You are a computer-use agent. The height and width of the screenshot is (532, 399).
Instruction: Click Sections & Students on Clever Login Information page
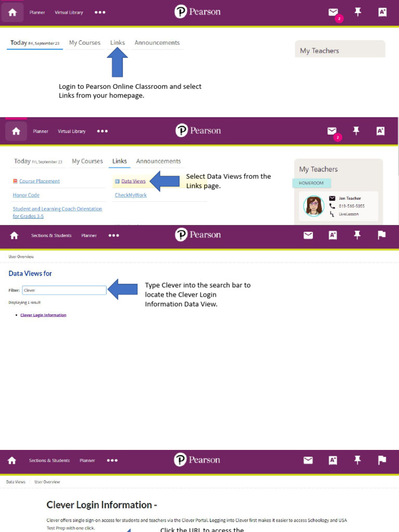pos(49,460)
